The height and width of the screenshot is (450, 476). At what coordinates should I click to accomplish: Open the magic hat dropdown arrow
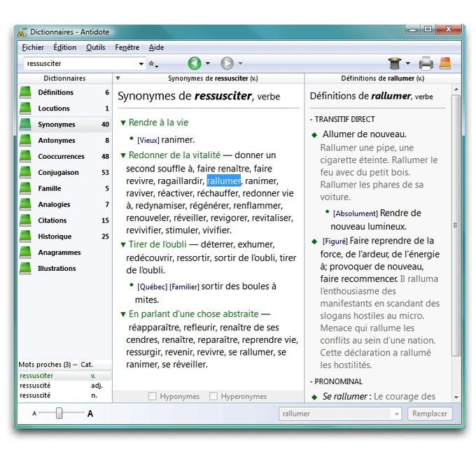tap(408, 64)
